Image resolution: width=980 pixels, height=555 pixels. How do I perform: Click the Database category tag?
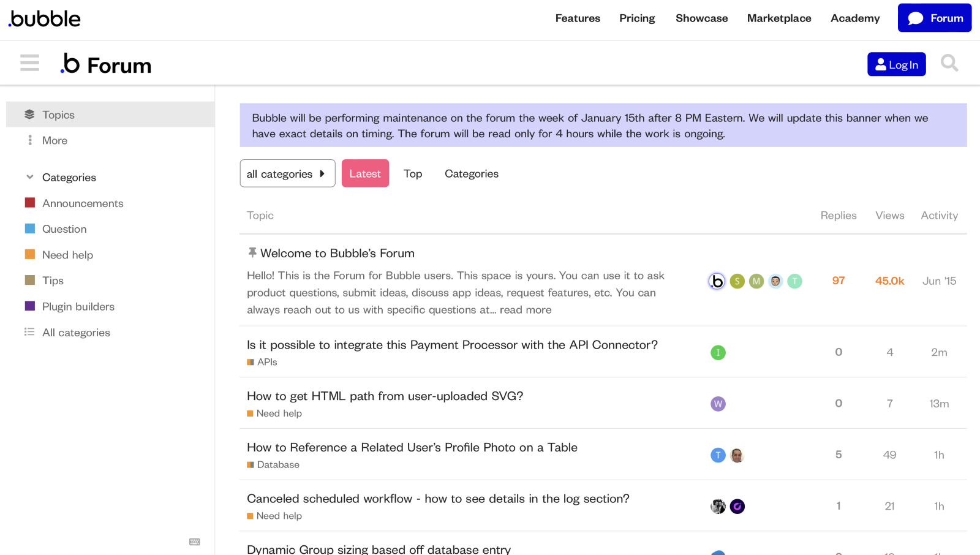pos(273,465)
